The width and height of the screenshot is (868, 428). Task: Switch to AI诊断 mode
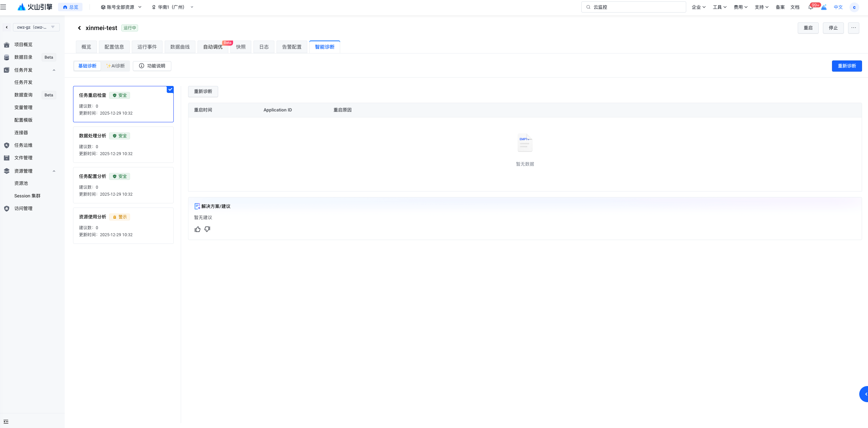(x=116, y=66)
